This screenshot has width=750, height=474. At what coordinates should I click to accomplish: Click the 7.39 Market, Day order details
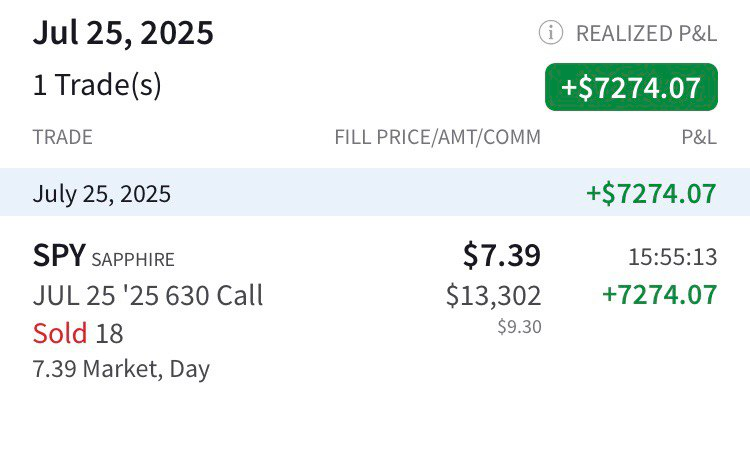pos(121,369)
